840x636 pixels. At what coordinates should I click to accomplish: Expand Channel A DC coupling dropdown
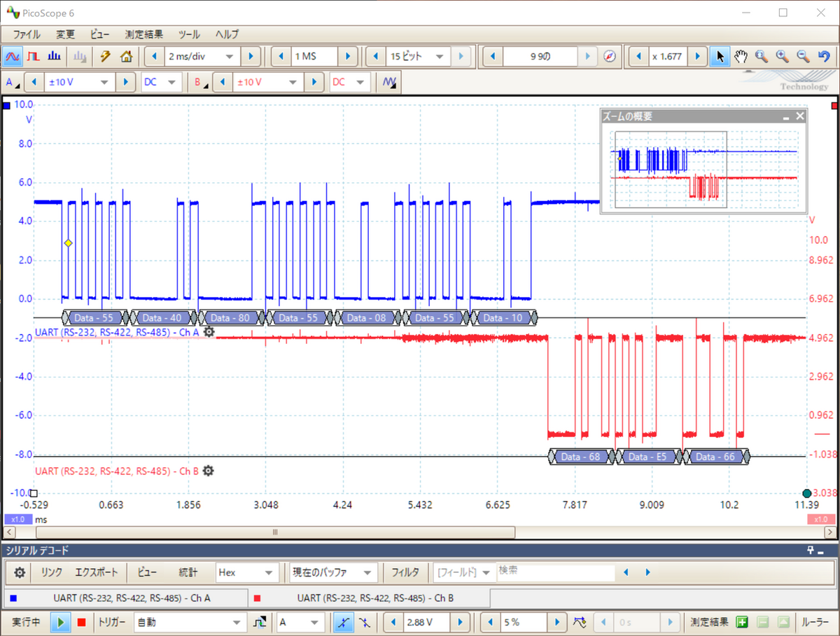161,83
